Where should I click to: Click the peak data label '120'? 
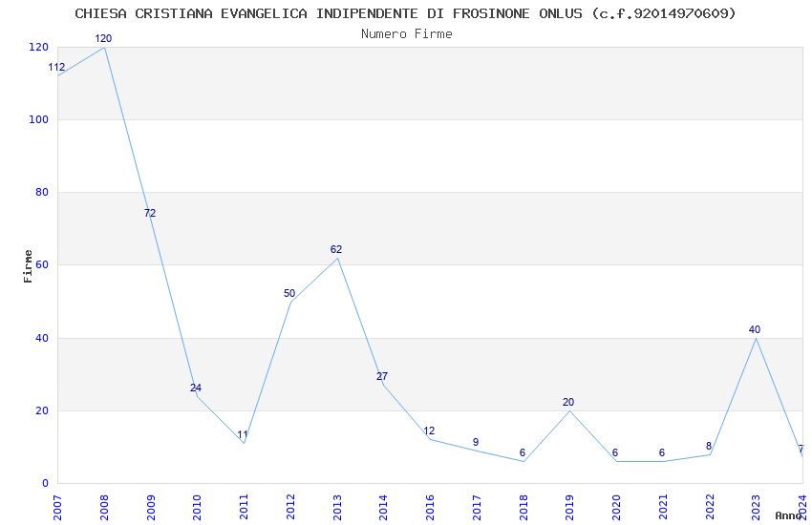(103, 38)
